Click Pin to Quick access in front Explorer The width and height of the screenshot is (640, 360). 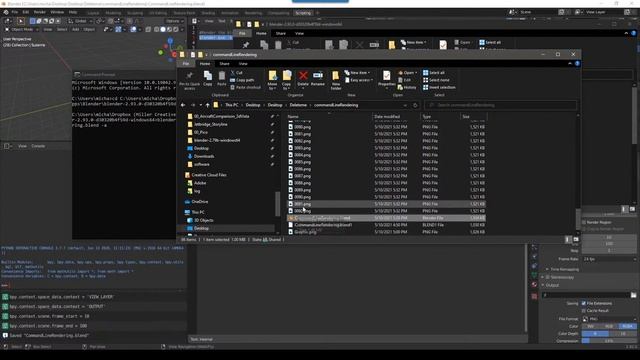pos(189,80)
